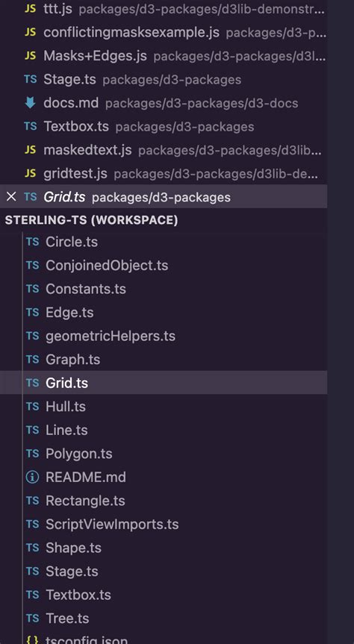Open Rectangle.ts in the explorer

click(164, 500)
